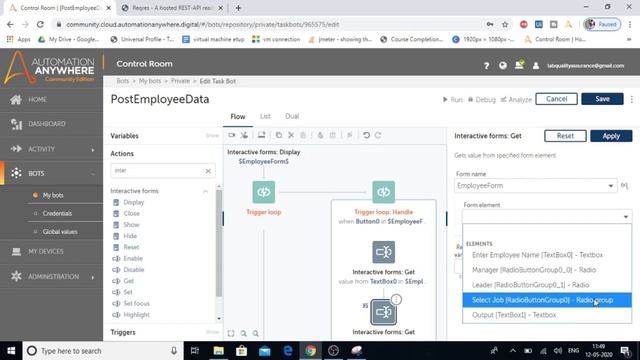Click the copy icon in the flow toolbar

pyautogui.click(x=279, y=135)
